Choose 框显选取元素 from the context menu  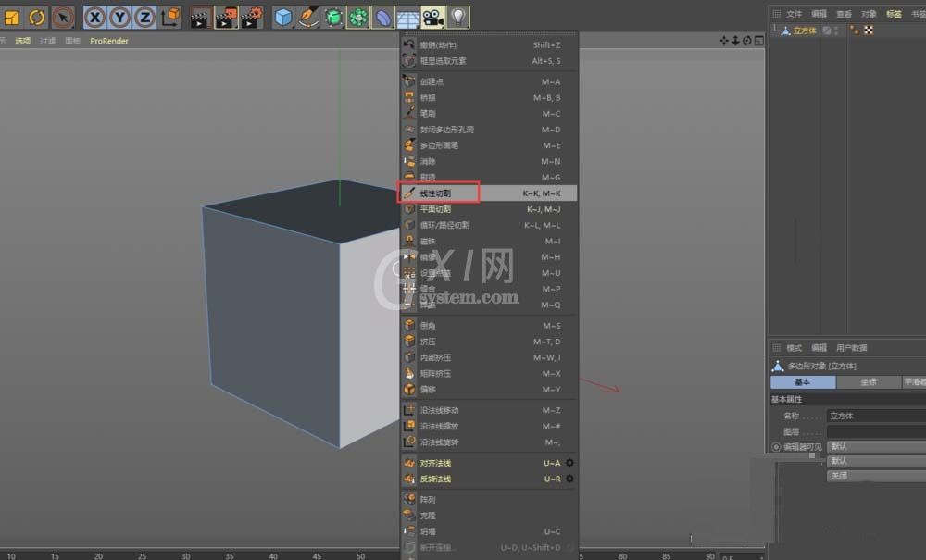click(x=488, y=61)
